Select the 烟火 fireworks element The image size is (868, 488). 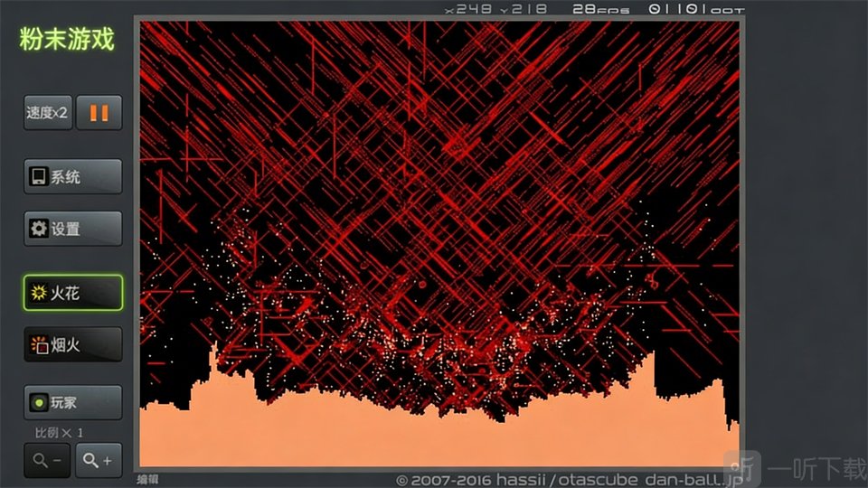72,344
